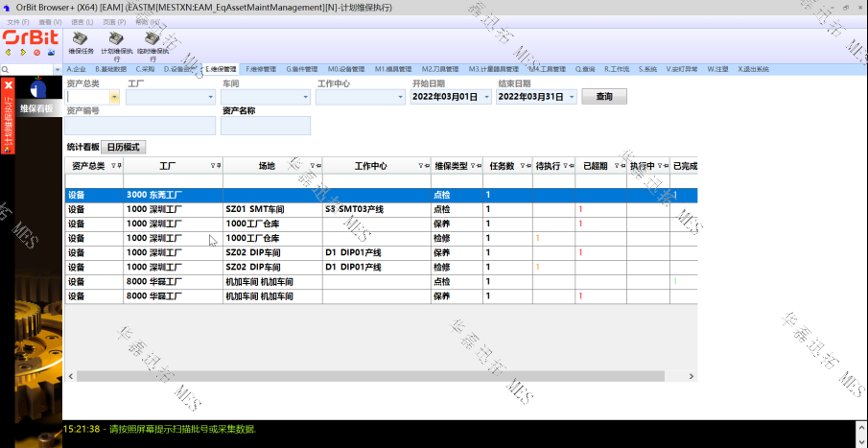Screen dimensions: 868x448
Task: Select the 3000 东莞工厂 row
Action: coord(381,195)
